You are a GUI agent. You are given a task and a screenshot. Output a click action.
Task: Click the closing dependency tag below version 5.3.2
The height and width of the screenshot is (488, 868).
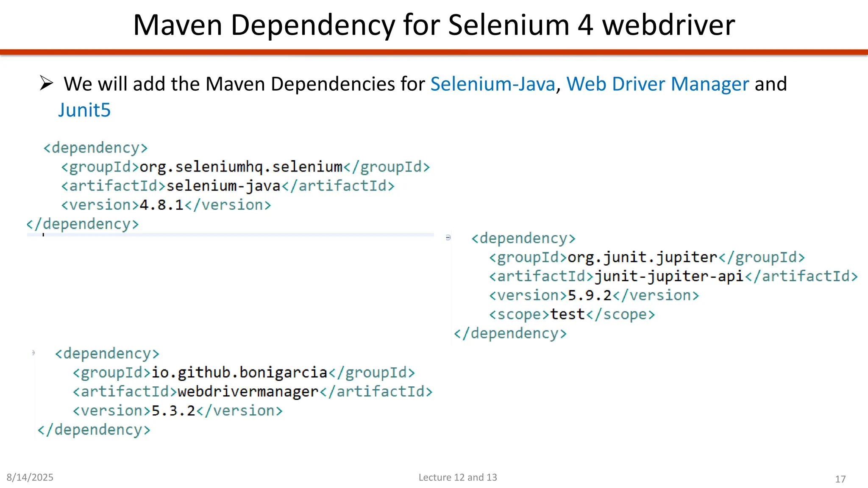94,430
